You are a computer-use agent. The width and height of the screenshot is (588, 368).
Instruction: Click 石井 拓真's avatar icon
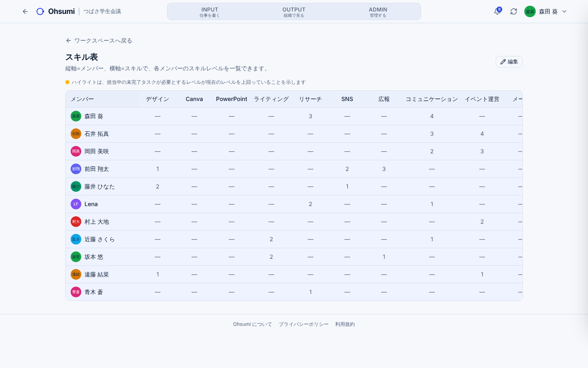76,134
